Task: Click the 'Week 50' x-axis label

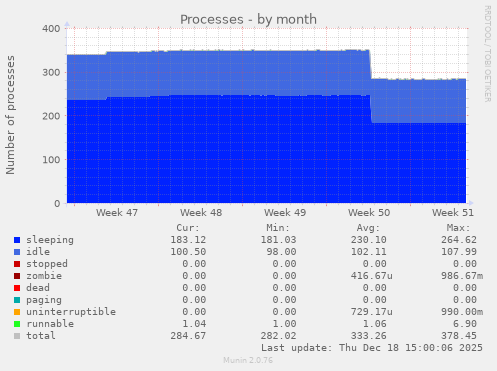Action: (369, 213)
